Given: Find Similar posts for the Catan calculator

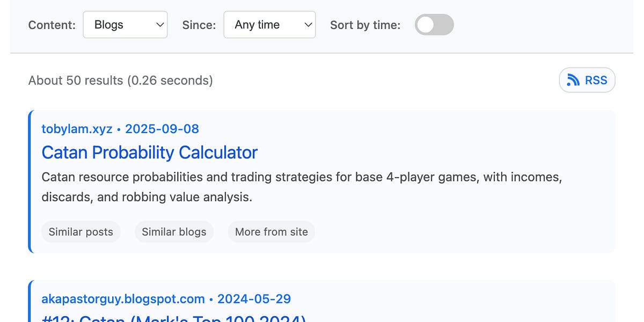Looking at the screenshot, I should click(80, 232).
